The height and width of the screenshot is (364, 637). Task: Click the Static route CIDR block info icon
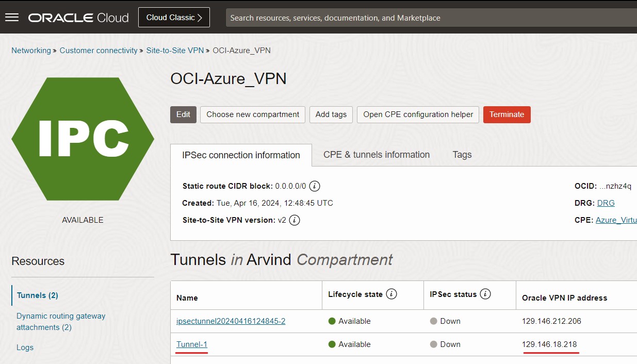pos(315,186)
